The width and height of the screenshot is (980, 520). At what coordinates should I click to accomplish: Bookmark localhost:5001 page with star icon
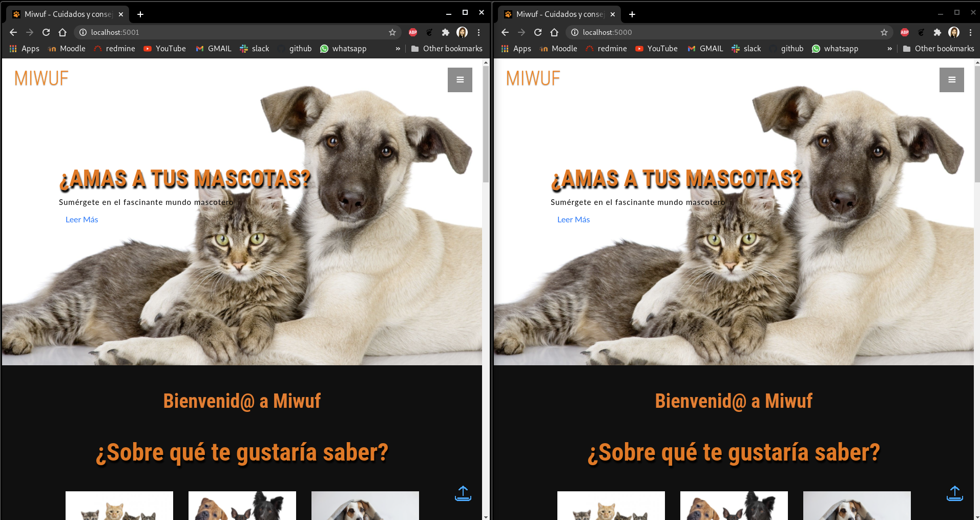pos(392,32)
